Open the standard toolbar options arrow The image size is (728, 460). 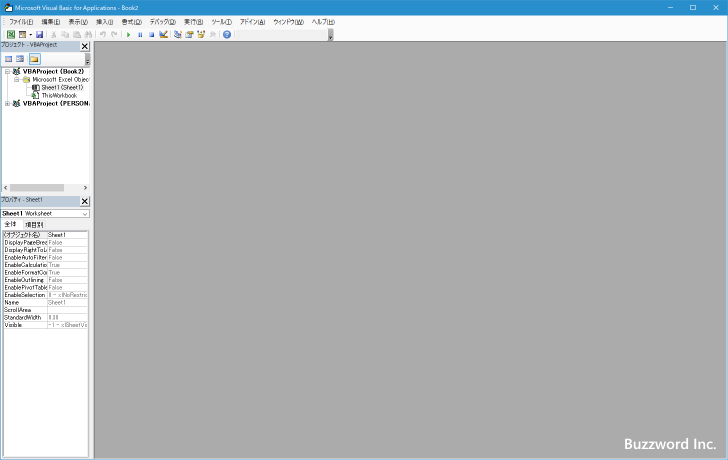(x=331, y=35)
